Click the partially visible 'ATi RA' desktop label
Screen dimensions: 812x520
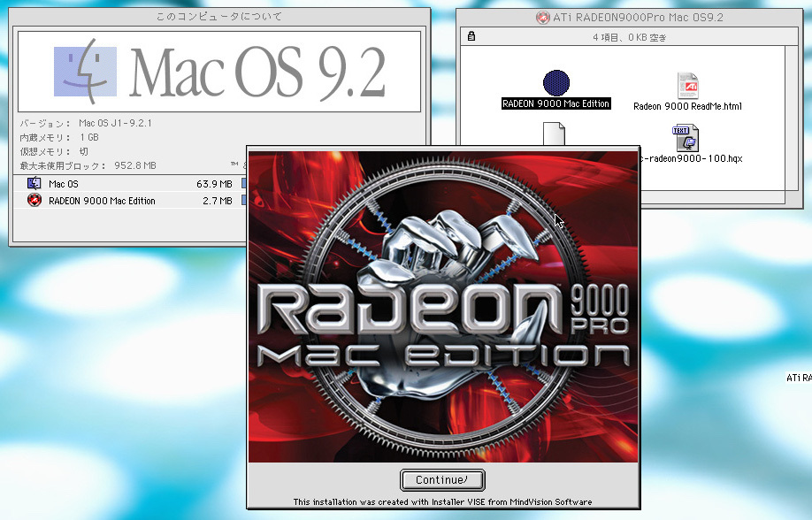pos(799,379)
